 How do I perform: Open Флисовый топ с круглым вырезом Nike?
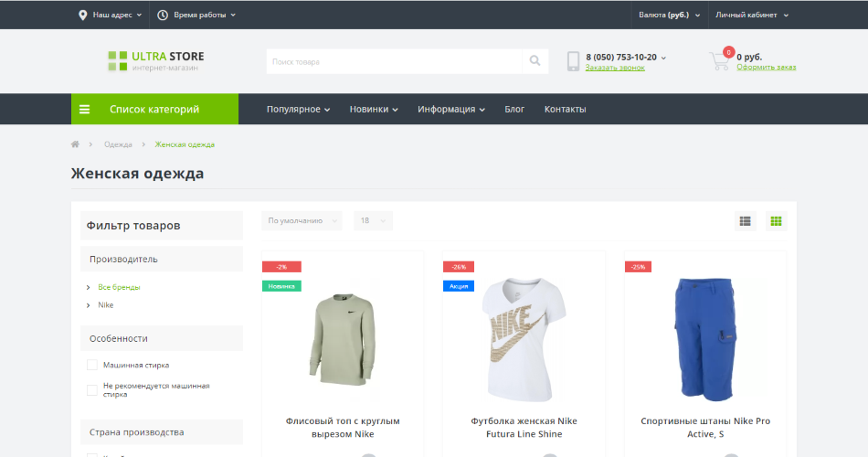click(x=343, y=428)
